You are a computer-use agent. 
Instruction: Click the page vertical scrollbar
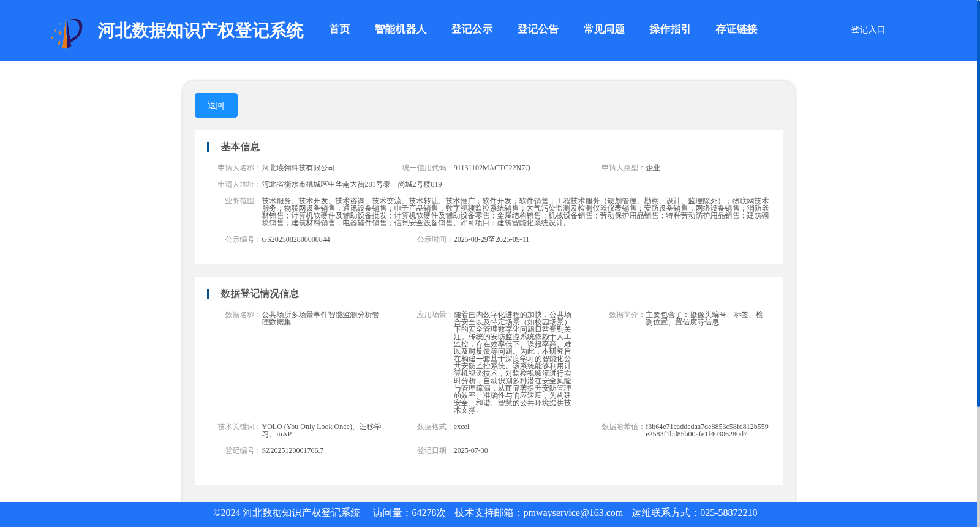pos(978,203)
